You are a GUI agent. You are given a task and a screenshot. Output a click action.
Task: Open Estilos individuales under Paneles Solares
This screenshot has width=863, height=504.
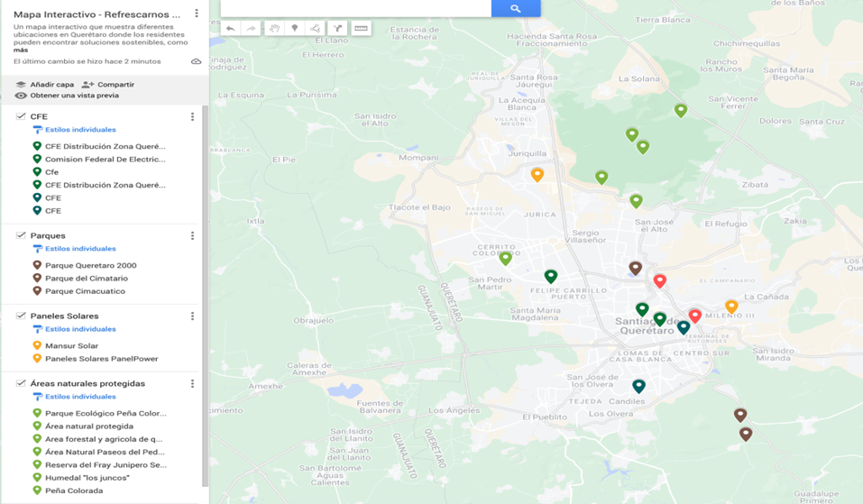79,329
